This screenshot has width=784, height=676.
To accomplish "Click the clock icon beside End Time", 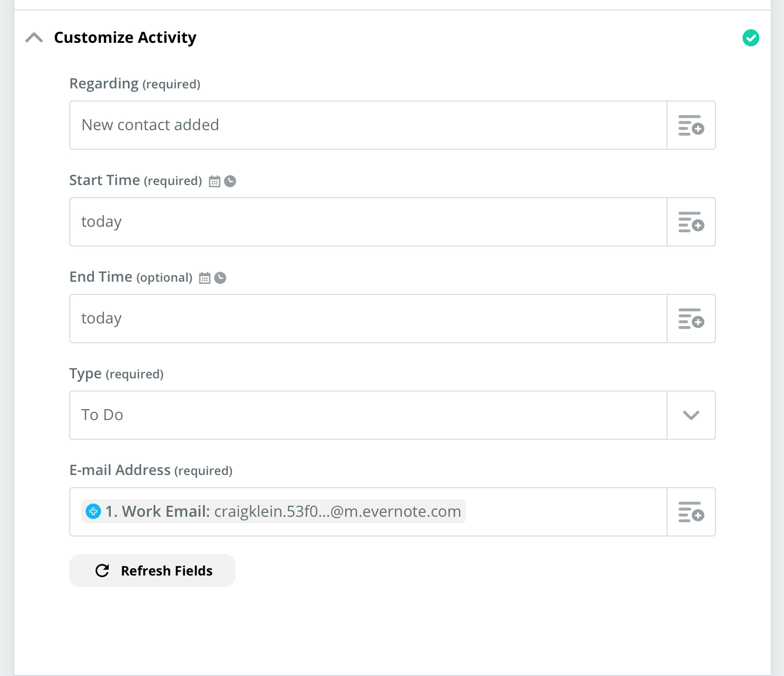I will click(220, 278).
